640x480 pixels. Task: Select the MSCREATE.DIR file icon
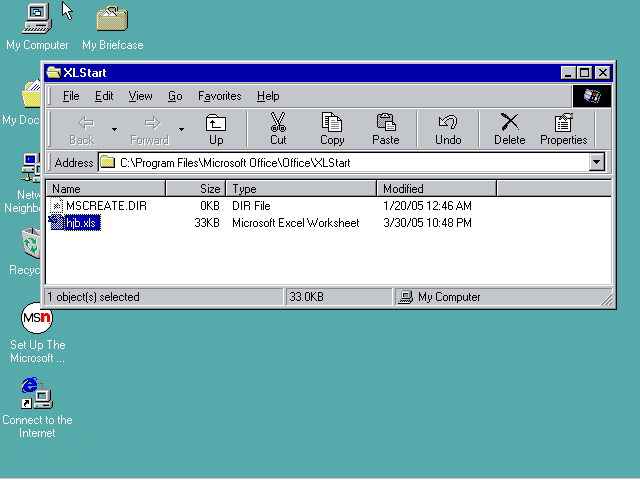(57, 205)
